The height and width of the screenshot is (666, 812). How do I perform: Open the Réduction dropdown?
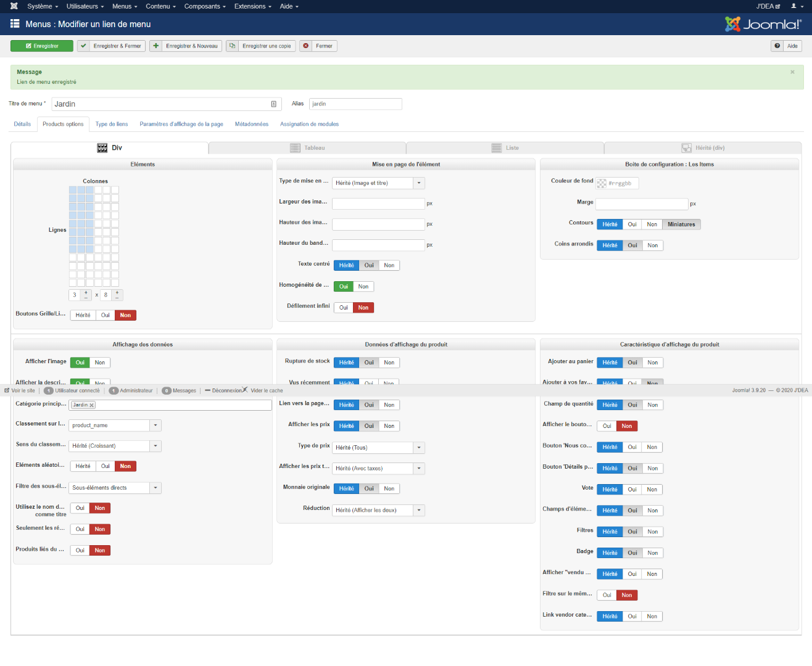click(x=378, y=511)
